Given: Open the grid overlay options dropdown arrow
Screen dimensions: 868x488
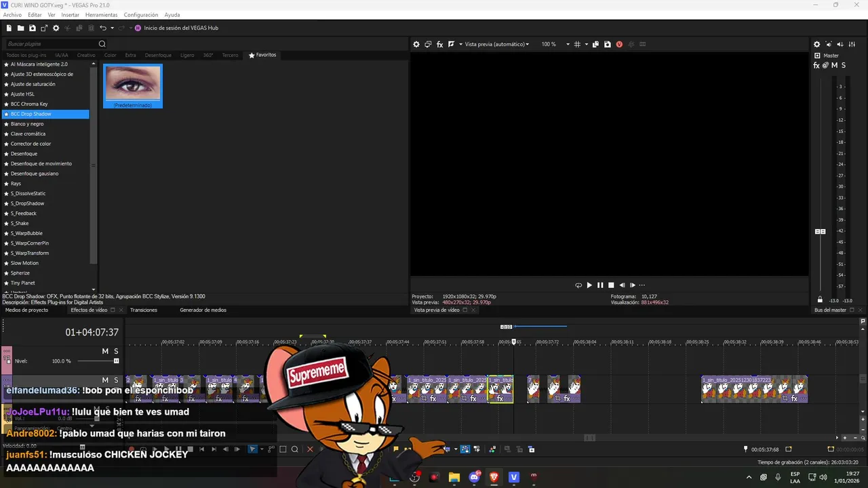Looking at the screenshot, I should [x=586, y=44].
